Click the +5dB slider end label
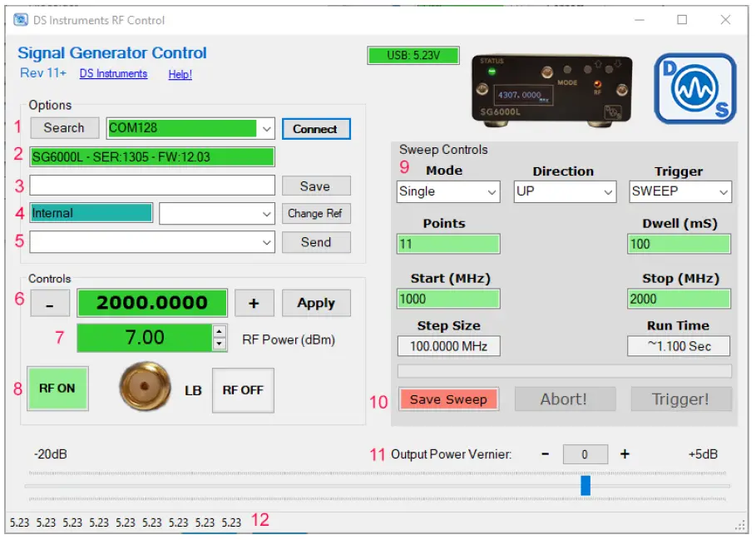 [703, 454]
